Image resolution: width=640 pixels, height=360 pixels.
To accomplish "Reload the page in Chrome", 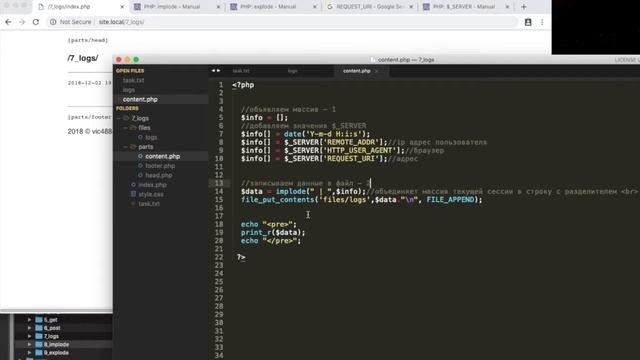I will click(36, 22).
